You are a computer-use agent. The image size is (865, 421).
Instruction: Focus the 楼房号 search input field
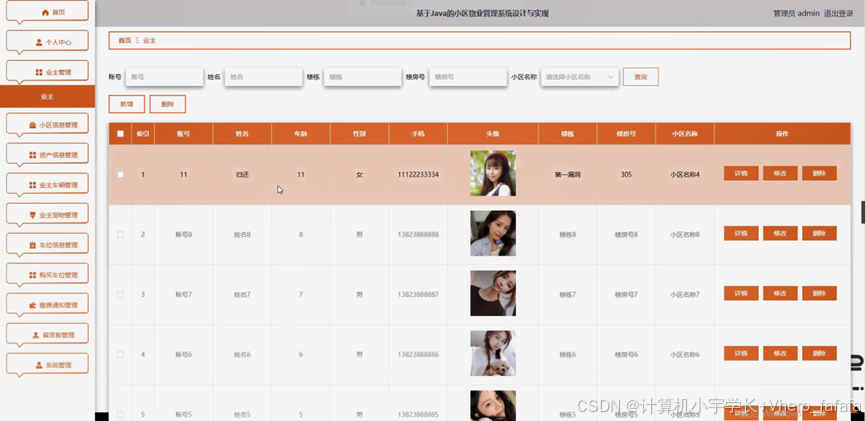pos(468,77)
